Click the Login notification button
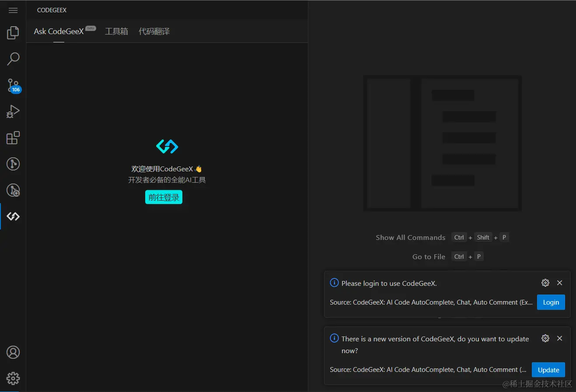The image size is (576, 392). tap(551, 302)
